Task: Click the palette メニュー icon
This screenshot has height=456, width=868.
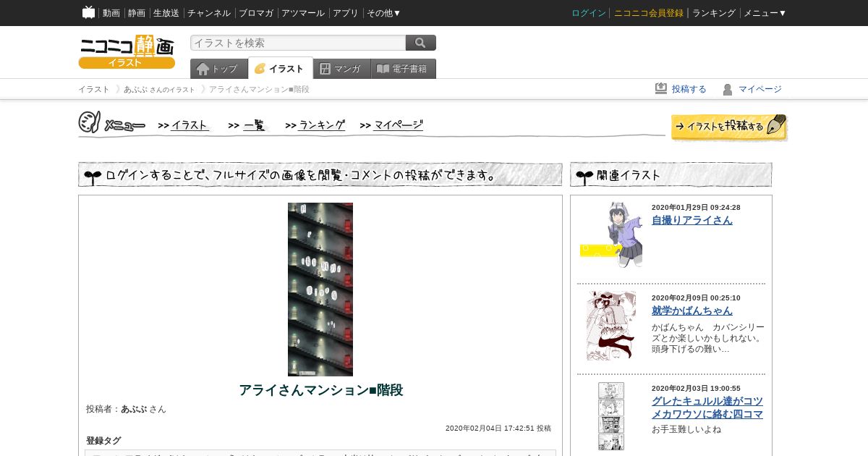Action: [89, 122]
